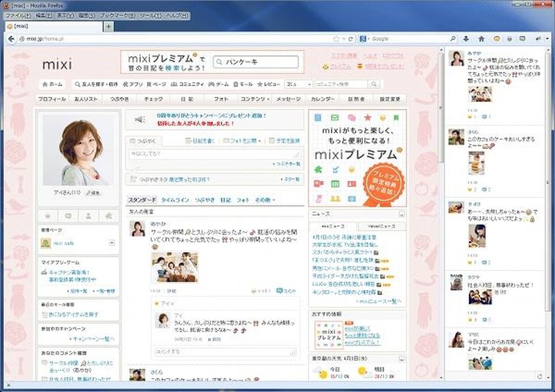555x392 pixels.
Task: Open the その他 timeline filter dropdown
Action: (x=264, y=200)
